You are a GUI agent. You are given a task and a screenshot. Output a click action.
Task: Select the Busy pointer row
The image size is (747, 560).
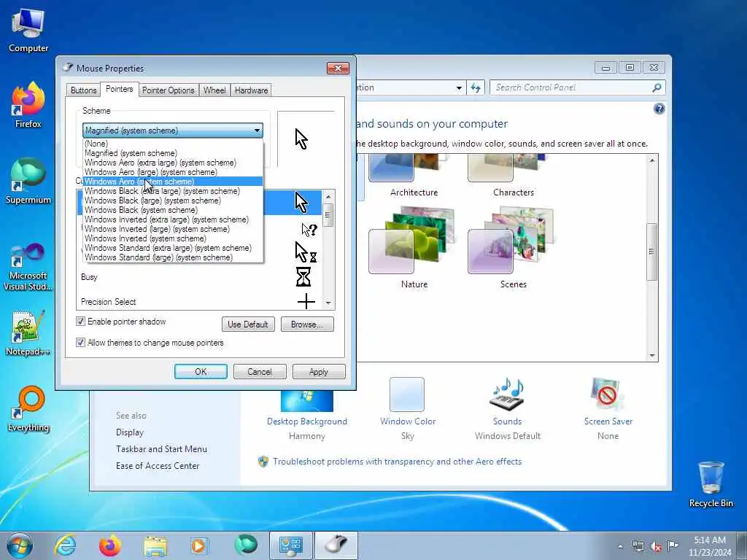pyautogui.click(x=199, y=276)
